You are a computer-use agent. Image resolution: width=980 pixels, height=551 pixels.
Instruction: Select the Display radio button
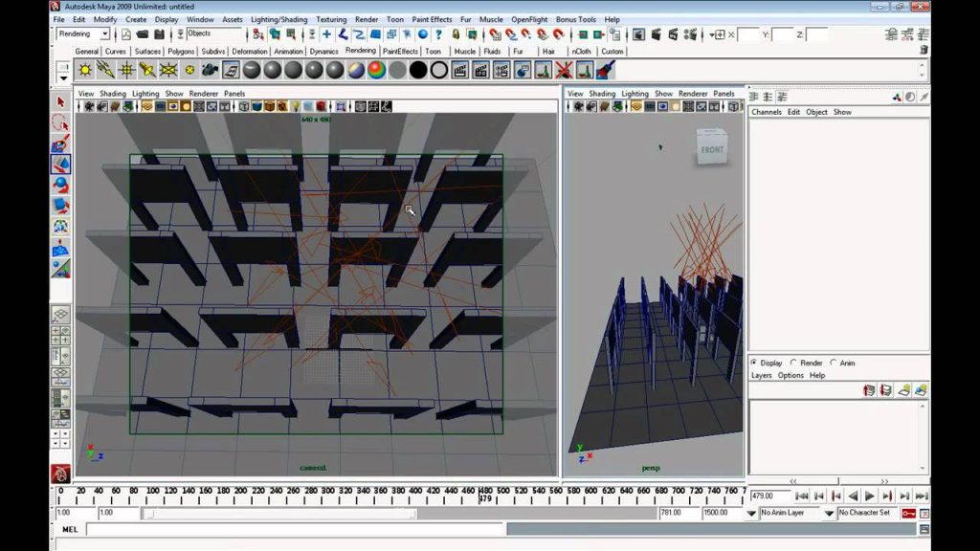pyautogui.click(x=754, y=363)
